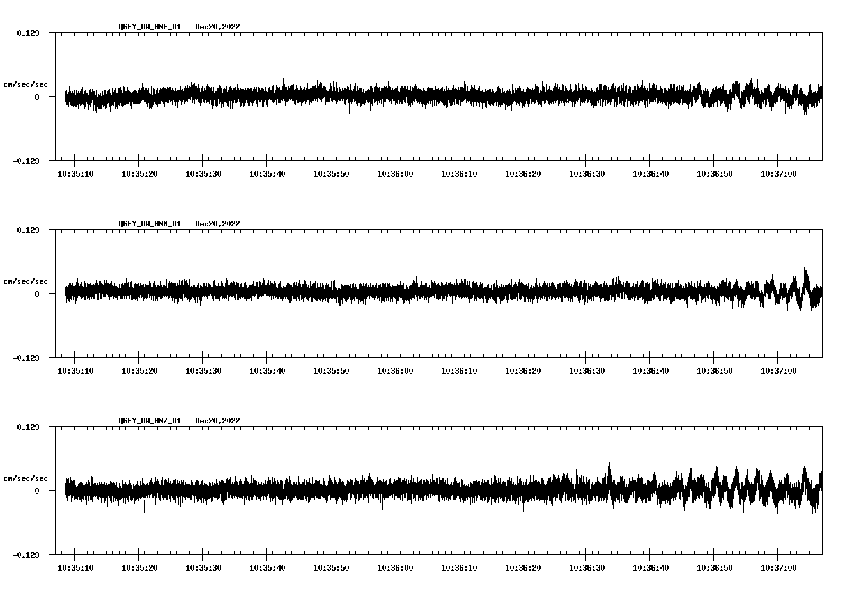Click the cm/sec/sec unit label of HNN plot

tap(26, 281)
